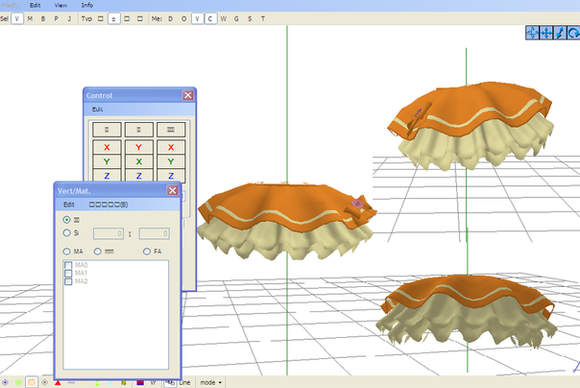Click the red Y button in middle Control column

click(139, 147)
